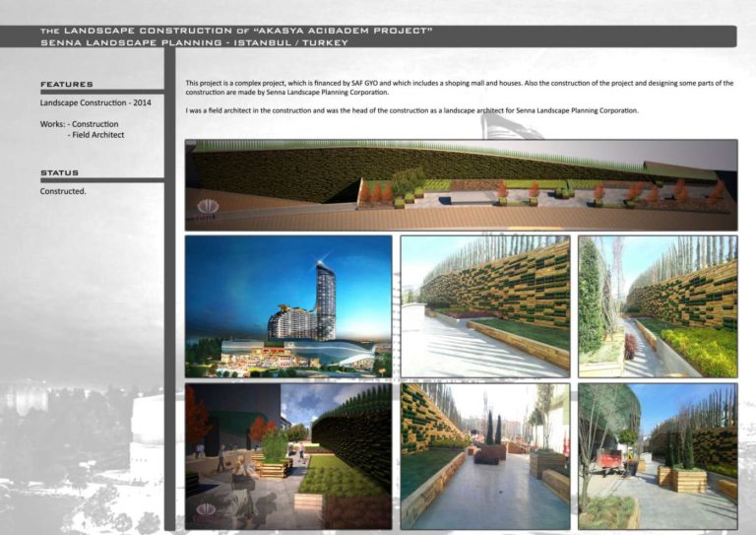
Task: Click the "Constructed." status text
Action: tap(63, 190)
